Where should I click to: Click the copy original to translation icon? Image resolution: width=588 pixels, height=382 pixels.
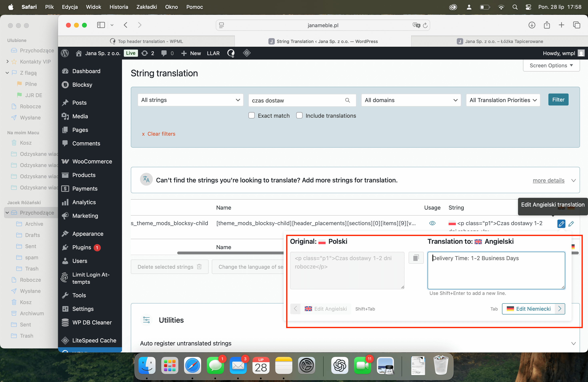(416, 258)
